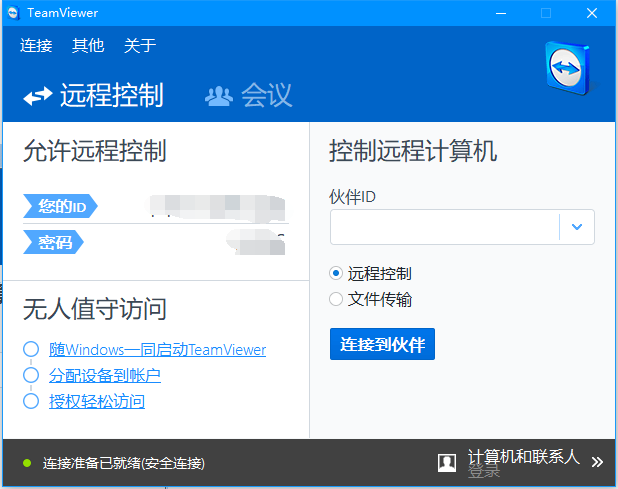Open the 关于 menu
The height and width of the screenshot is (489, 618).
pyautogui.click(x=140, y=45)
